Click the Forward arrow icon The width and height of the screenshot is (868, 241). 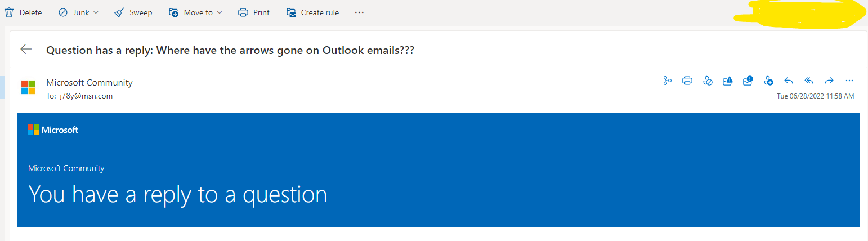pyautogui.click(x=829, y=81)
